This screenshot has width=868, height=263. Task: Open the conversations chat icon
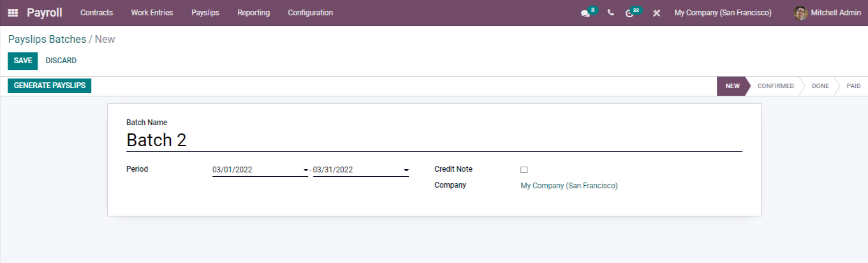[585, 13]
